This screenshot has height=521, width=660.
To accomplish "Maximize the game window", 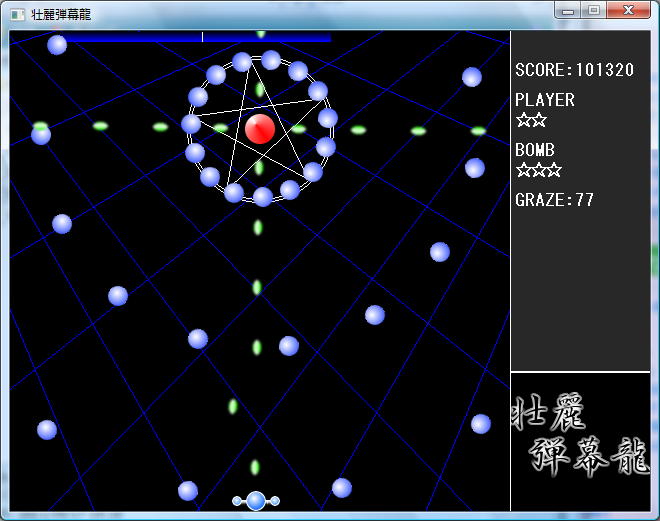I will coord(593,10).
